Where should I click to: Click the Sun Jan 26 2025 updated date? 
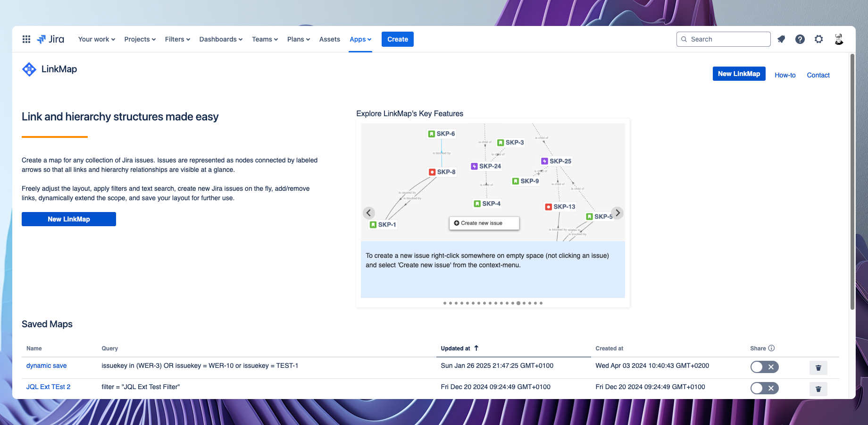(497, 365)
